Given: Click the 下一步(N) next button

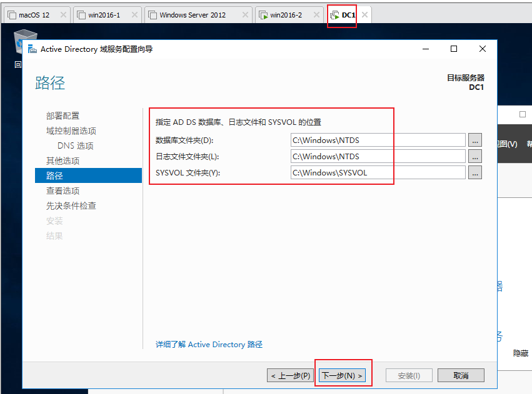Looking at the screenshot, I should [343, 375].
